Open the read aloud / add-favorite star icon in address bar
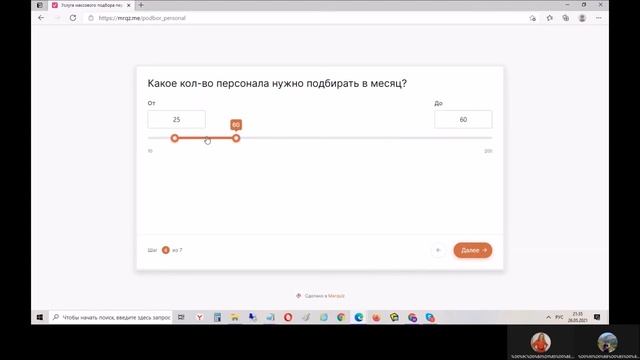This screenshot has width=640, height=360. tap(532, 18)
